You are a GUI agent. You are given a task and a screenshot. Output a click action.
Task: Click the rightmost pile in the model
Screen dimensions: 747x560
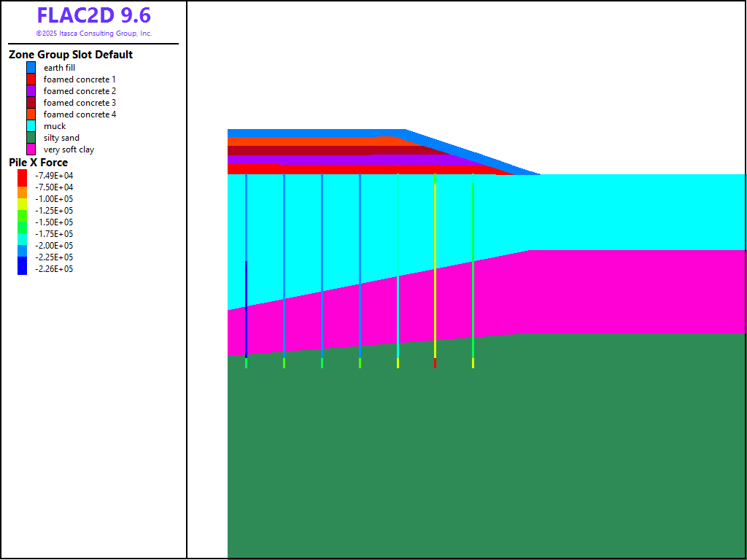[473, 270]
